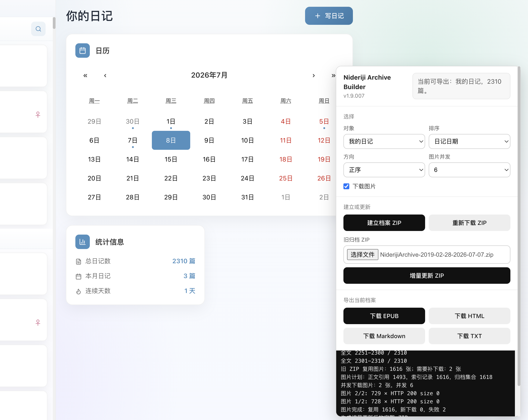Click the 增量更新 ZIP button
528x420 pixels.
tap(427, 275)
